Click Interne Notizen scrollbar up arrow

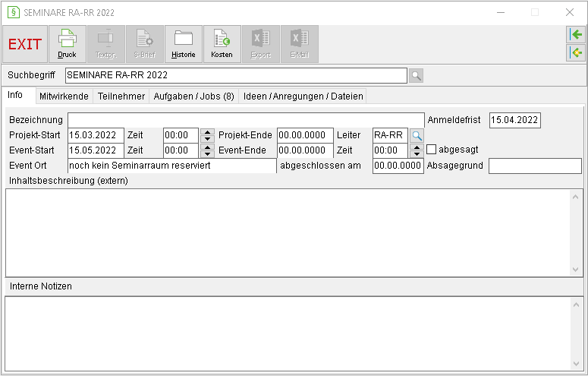point(577,305)
